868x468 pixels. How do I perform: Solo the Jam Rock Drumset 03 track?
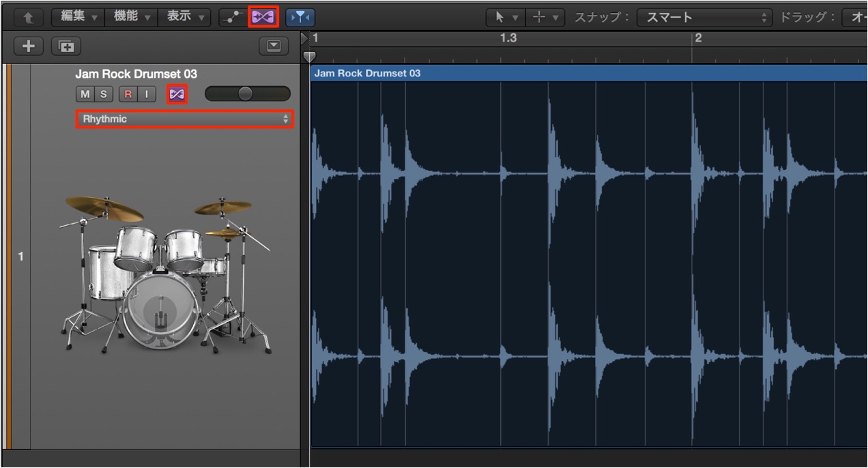[x=104, y=94]
